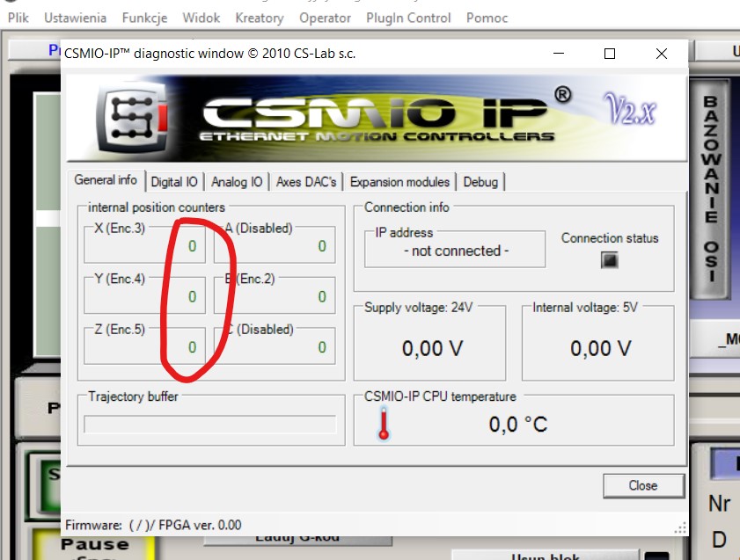This screenshot has height=560, width=740.
Task: Click the IP address field
Action: [456, 251]
